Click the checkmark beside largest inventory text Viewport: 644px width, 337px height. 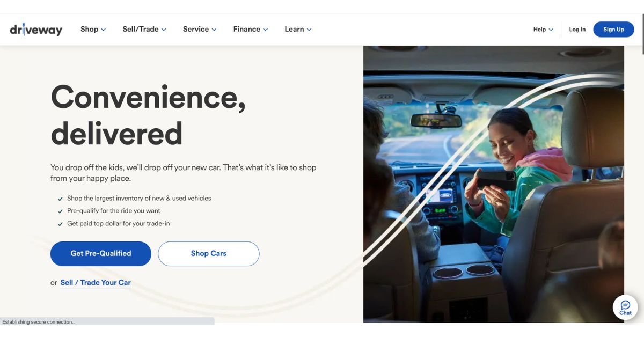click(60, 199)
